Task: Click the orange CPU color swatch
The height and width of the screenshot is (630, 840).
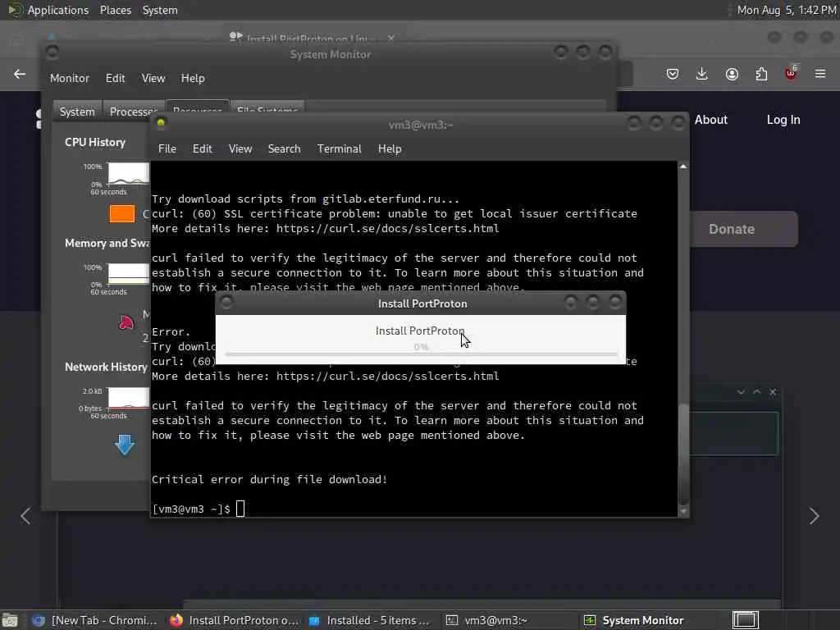Action: point(122,214)
